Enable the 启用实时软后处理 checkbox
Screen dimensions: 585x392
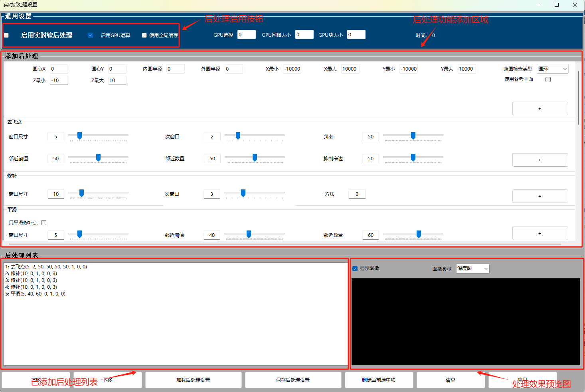click(6, 35)
